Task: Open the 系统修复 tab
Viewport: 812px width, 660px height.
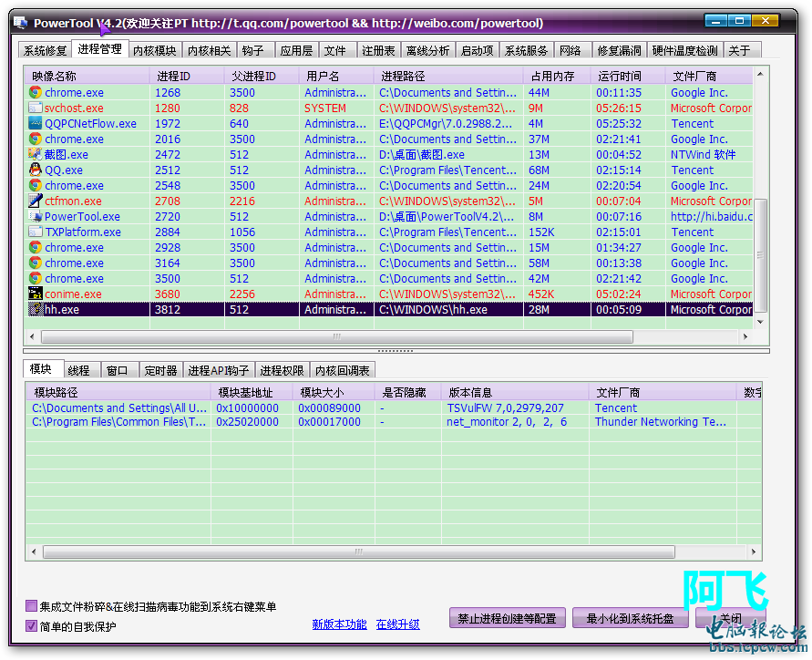Action: click(x=45, y=50)
